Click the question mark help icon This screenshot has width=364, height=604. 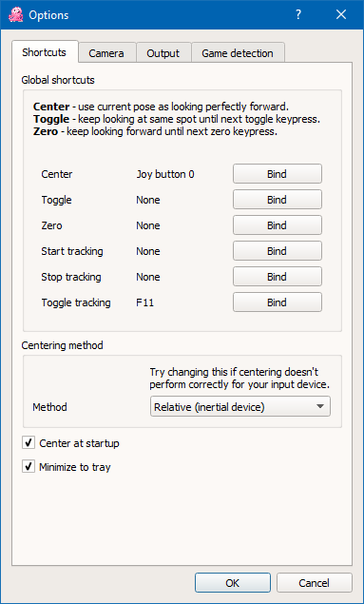298,15
